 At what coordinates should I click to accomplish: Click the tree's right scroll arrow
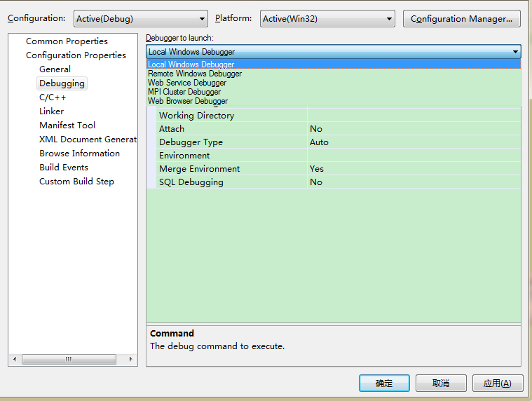[x=130, y=359]
